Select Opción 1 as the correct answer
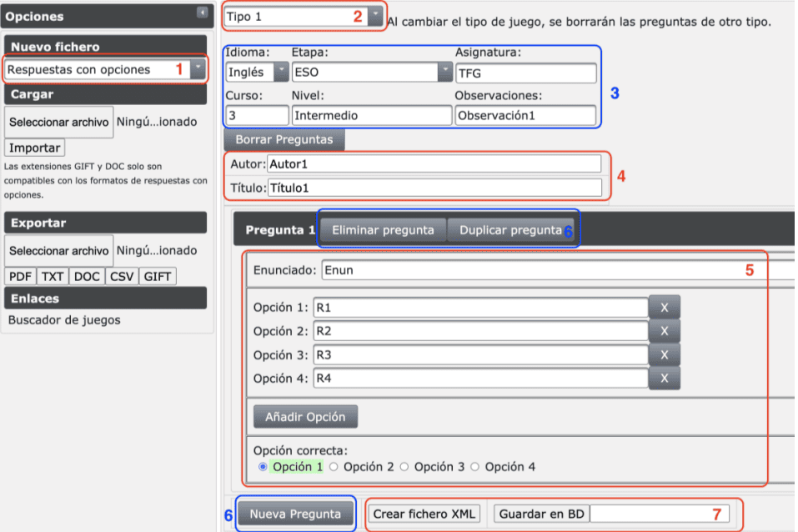 (263, 467)
